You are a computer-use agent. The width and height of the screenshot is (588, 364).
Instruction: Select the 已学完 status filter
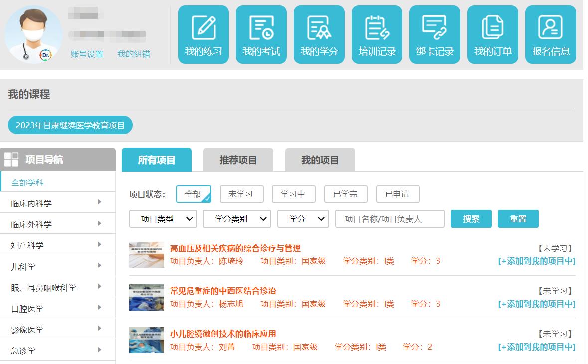346,194
